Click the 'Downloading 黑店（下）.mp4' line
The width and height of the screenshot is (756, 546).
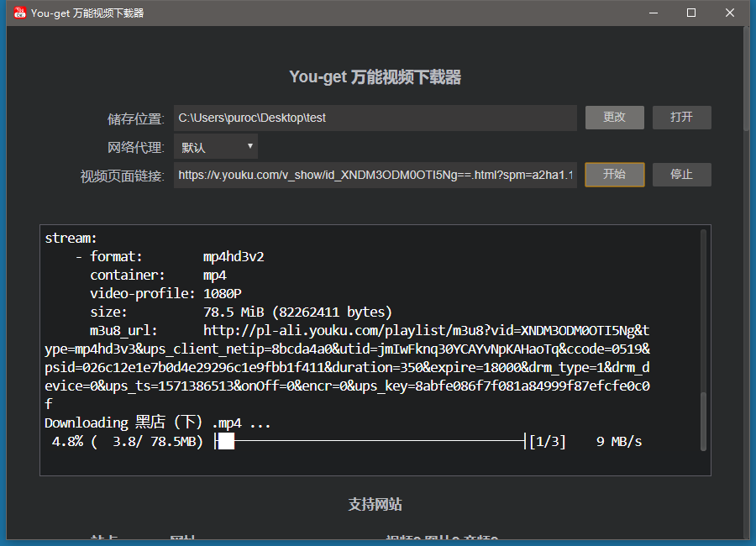pyautogui.click(x=157, y=423)
